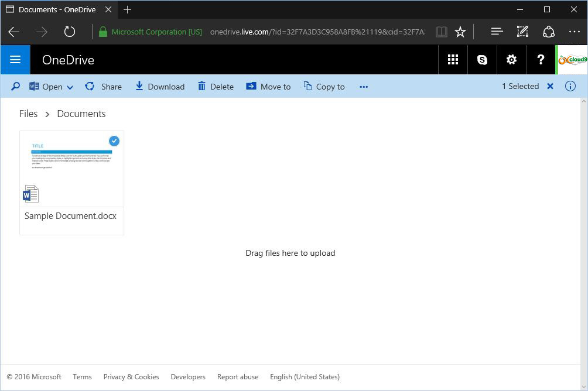Choose Move to command

pyautogui.click(x=268, y=87)
